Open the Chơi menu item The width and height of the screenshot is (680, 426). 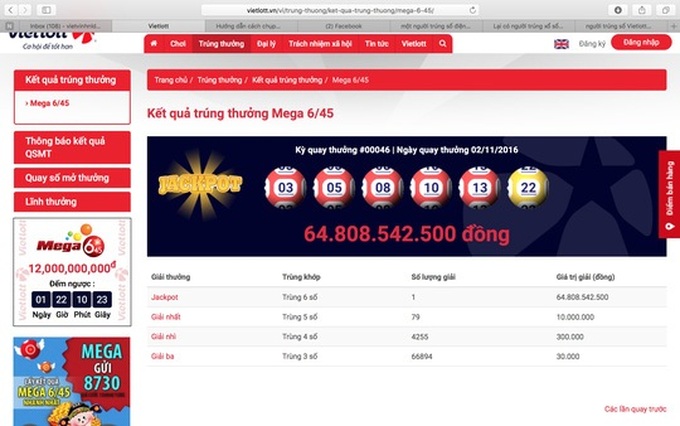(178, 43)
